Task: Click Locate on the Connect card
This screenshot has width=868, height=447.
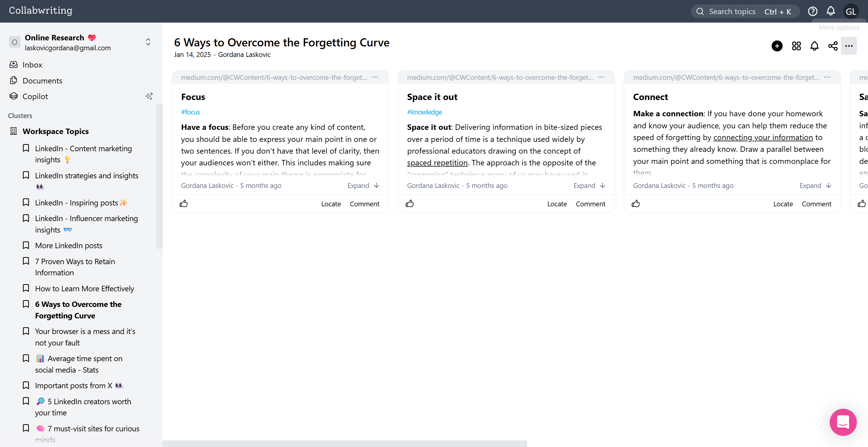Action: pos(783,204)
